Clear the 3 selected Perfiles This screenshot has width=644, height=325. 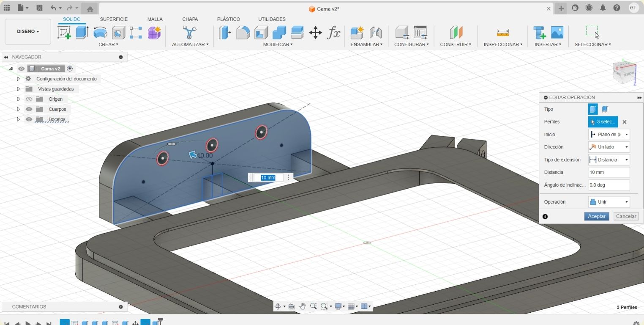coord(625,122)
